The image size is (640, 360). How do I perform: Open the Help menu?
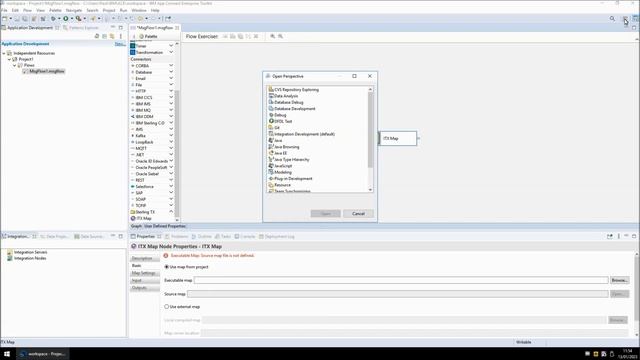(x=155, y=10)
